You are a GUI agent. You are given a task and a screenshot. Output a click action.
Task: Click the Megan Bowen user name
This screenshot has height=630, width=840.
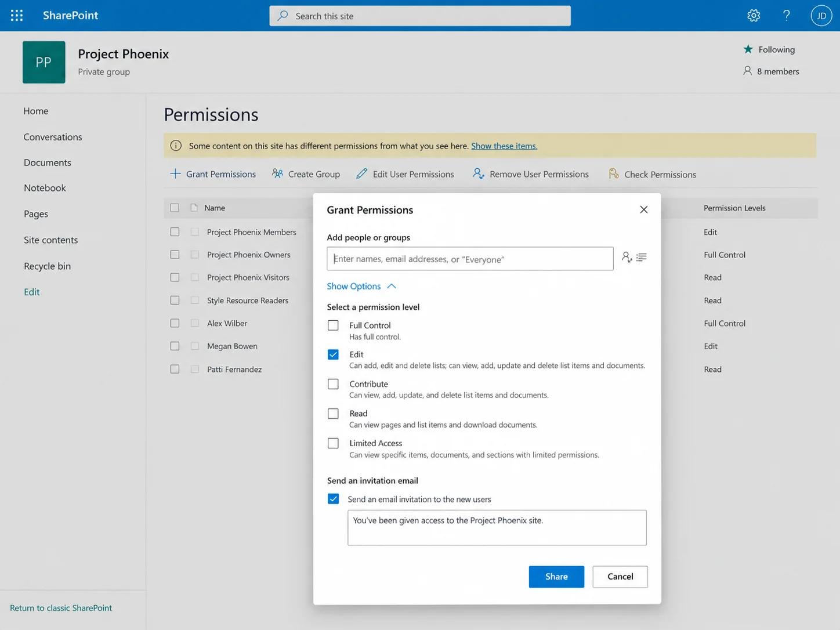(232, 346)
